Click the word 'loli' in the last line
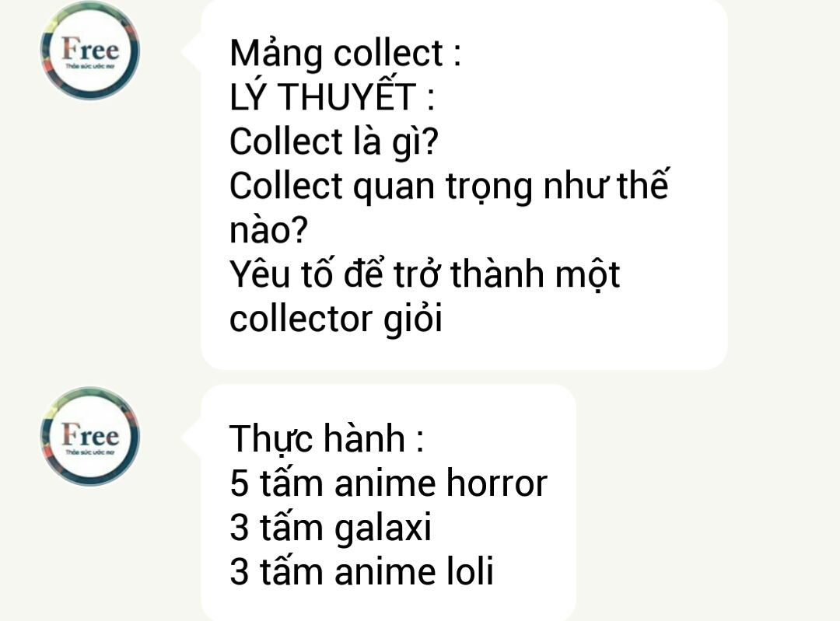 tap(469, 572)
